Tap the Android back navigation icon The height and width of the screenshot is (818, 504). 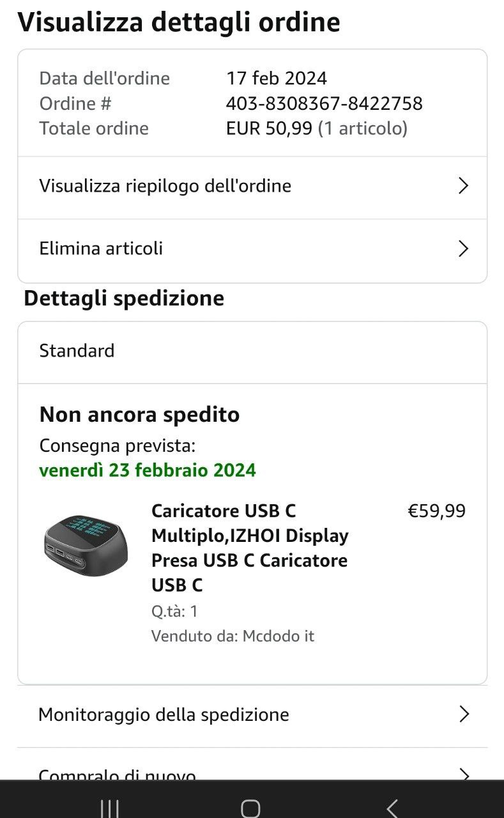(x=392, y=808)
